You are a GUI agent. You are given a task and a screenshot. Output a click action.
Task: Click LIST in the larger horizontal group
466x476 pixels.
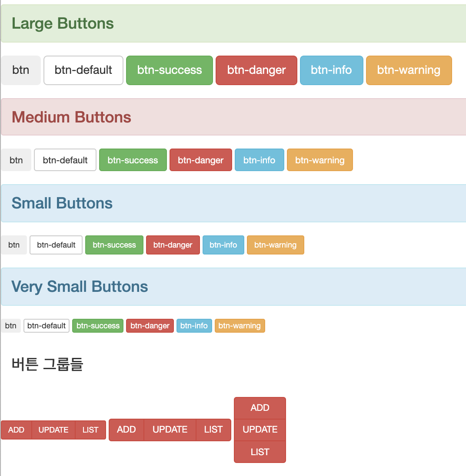213,430
